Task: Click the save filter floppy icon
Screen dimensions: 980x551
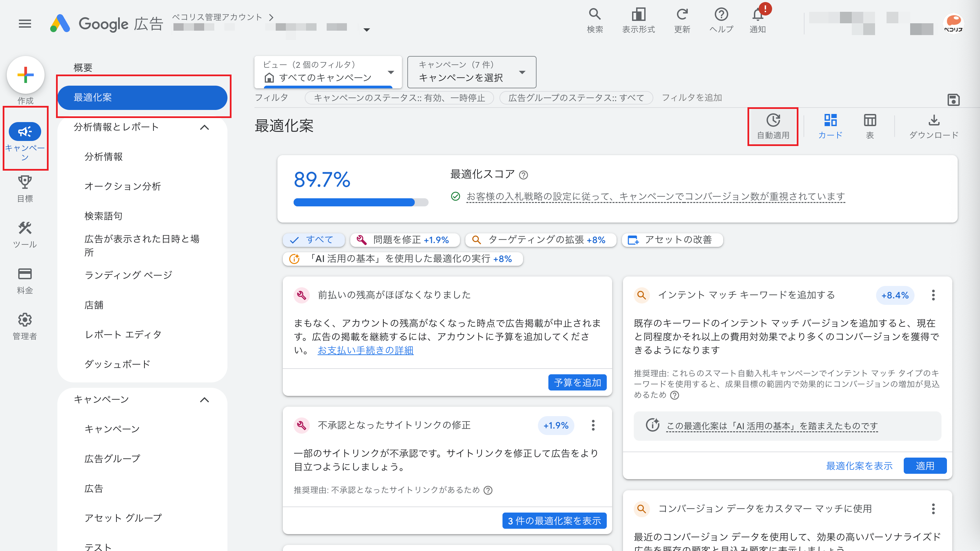Action: pos(953,99)
